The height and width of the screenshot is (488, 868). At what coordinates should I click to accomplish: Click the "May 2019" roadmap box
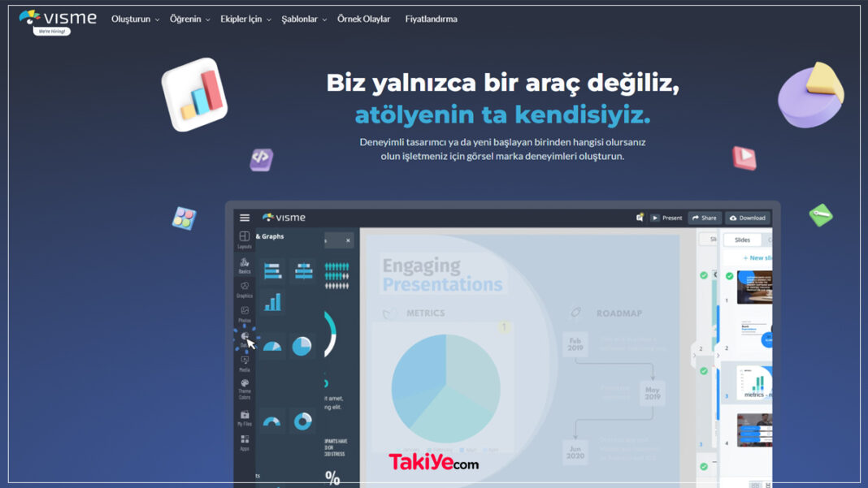[x=652, y=393]
